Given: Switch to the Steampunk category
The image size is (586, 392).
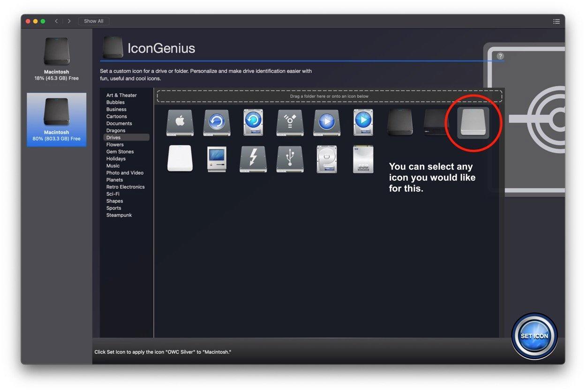Looking at the screenshot, I should click(118, 214).
